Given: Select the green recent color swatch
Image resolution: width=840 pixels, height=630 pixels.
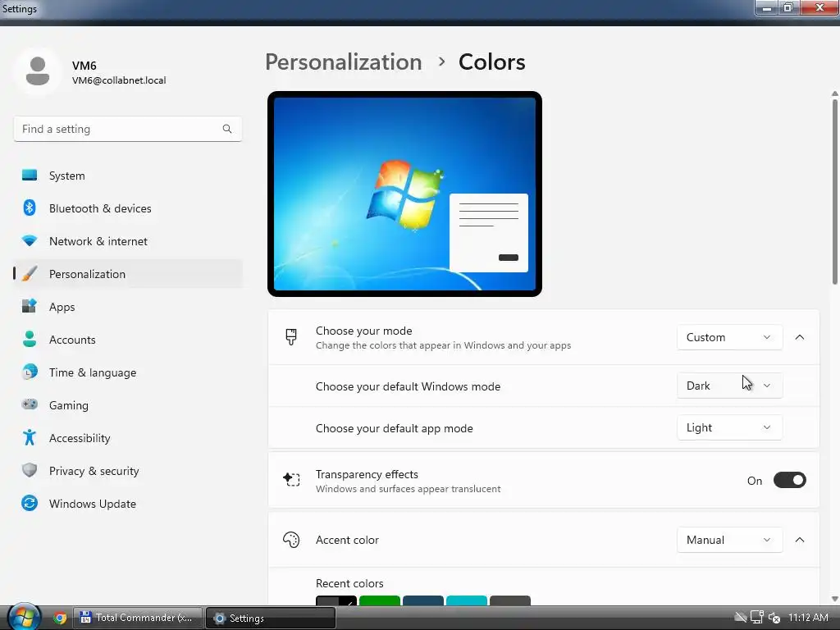Looking at the screenshot, I should point(379,600).
